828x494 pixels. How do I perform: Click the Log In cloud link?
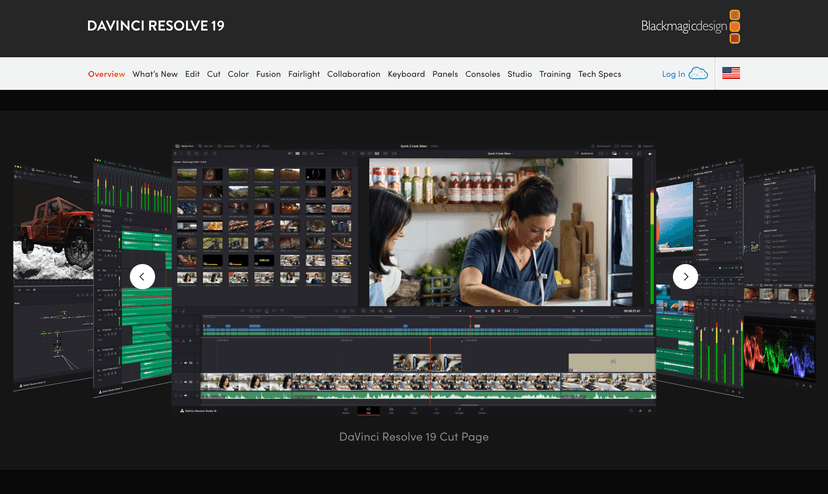point(684,73)
